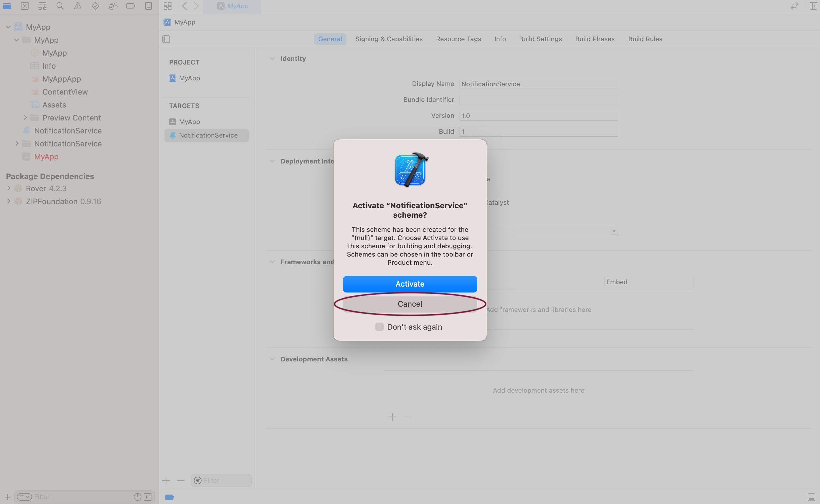Screen dimensions: 820x504
Task: Collapse the MyApp group folder
Action: [16, 40]
